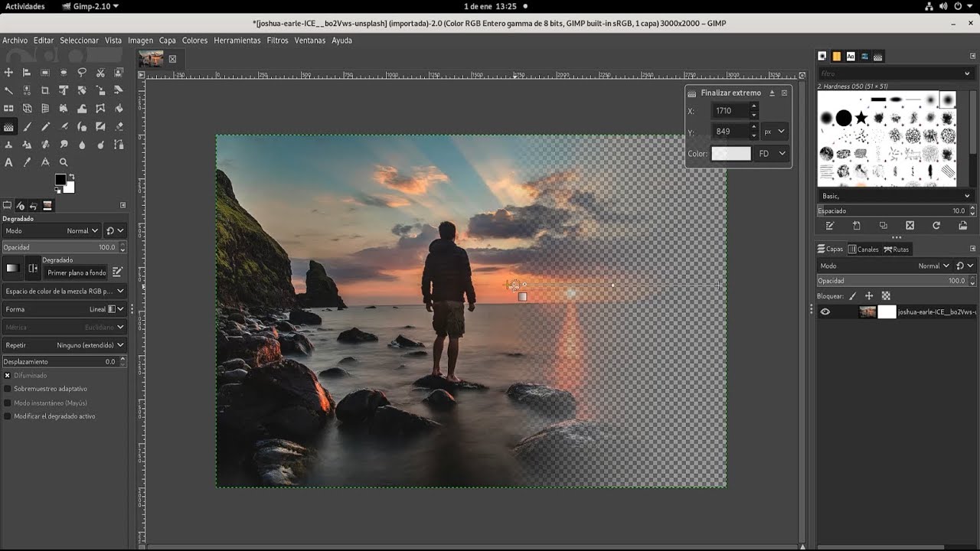Enable Sobremuestreo adaptativo checkbox
The image size is (980, 551).
[8, 389]
